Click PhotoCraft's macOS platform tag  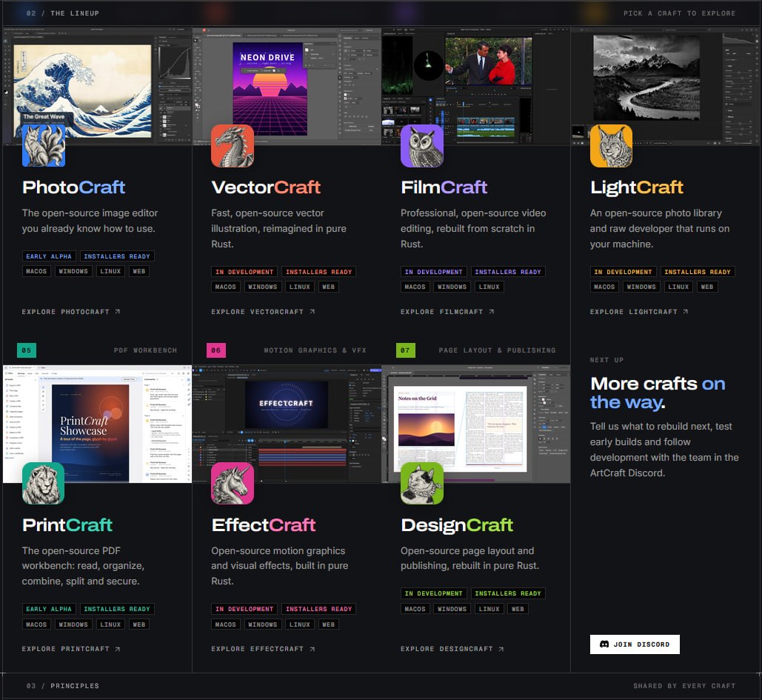tap(36, 271)
